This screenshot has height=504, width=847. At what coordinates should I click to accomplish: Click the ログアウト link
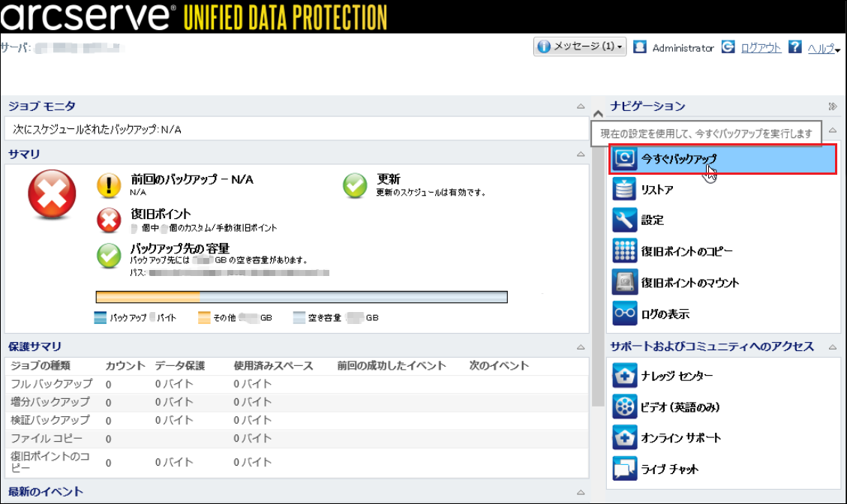[x=761, y=47]
